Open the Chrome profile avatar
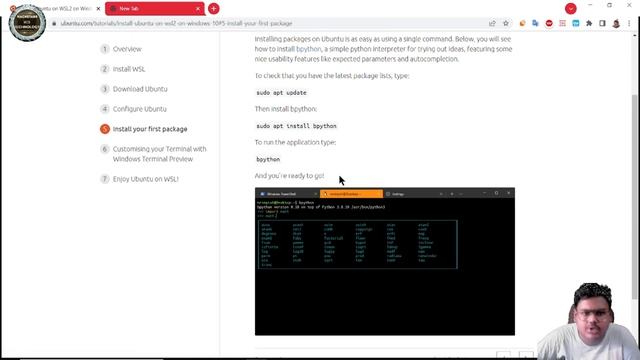 [x=616, y=23]
